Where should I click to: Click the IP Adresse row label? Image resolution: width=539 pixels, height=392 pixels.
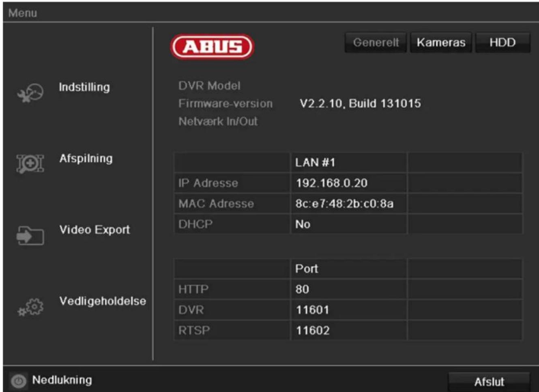[x=208, y=183]
